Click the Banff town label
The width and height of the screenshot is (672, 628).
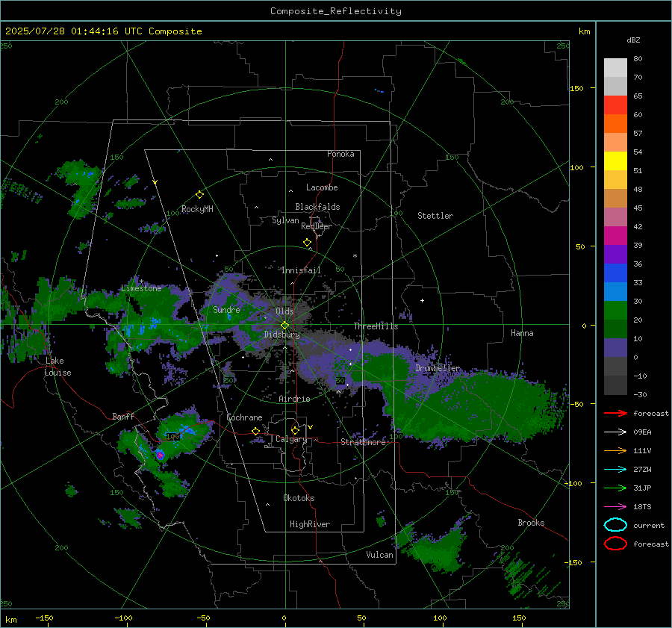[x=123, y=416]
